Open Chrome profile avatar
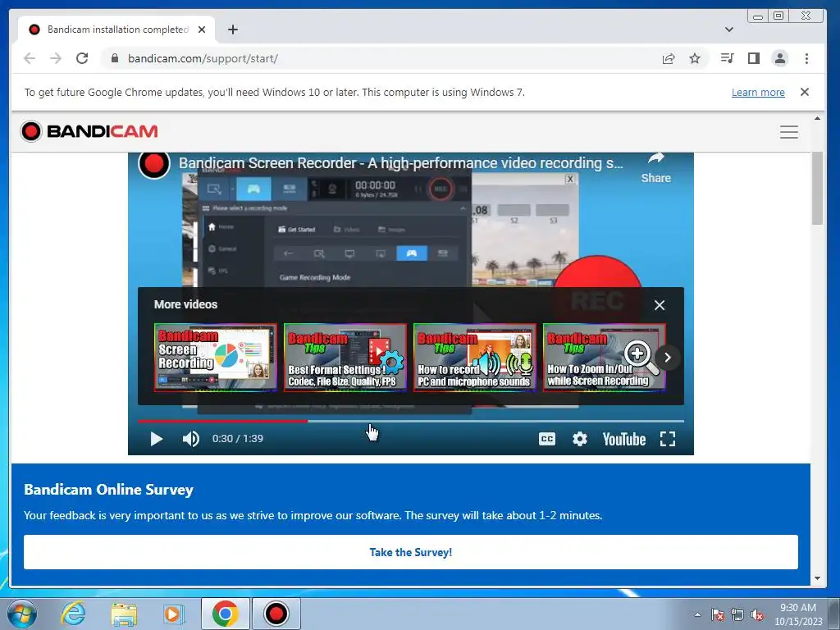This screenshot has height=630, width=840. click(x=780, y=58)
